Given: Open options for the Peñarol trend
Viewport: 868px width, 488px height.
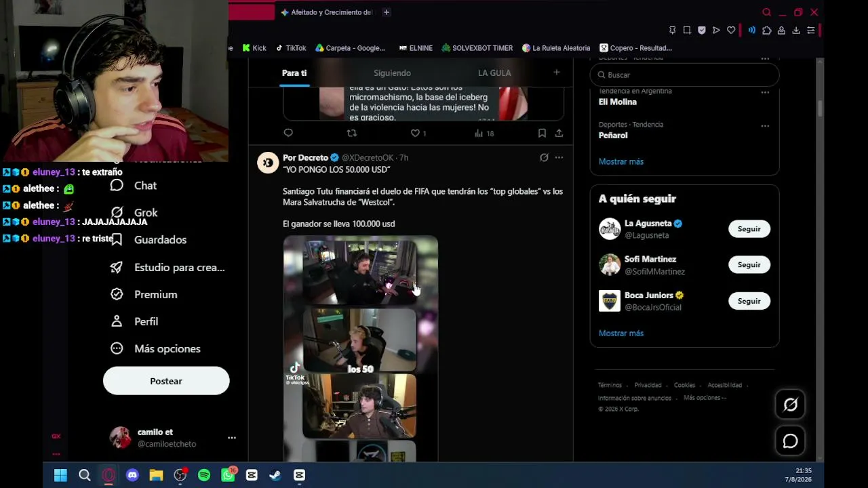Looking at the screenshot, I should [x=765, y=126].
